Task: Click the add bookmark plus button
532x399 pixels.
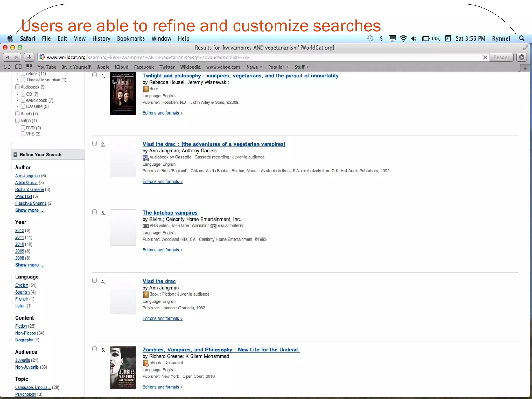Action: click(29, 57)
